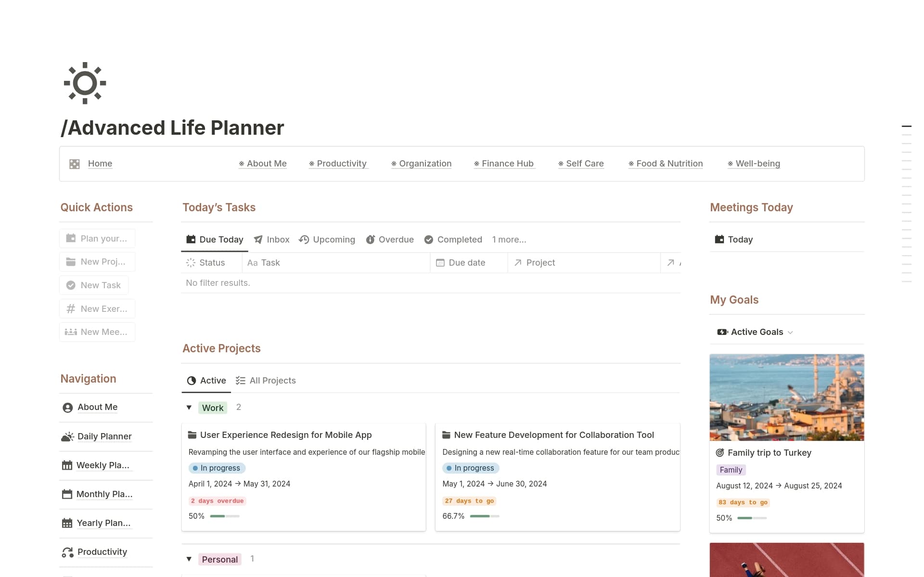Select the New Task checkmark icon
Viewport: 924px width, 577px height.
click(x=70, y=285)
